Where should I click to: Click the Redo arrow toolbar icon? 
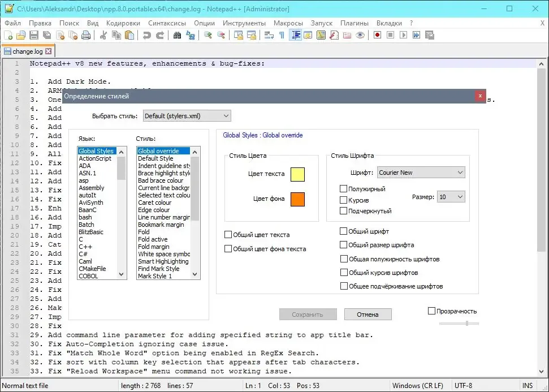[160, 35]
